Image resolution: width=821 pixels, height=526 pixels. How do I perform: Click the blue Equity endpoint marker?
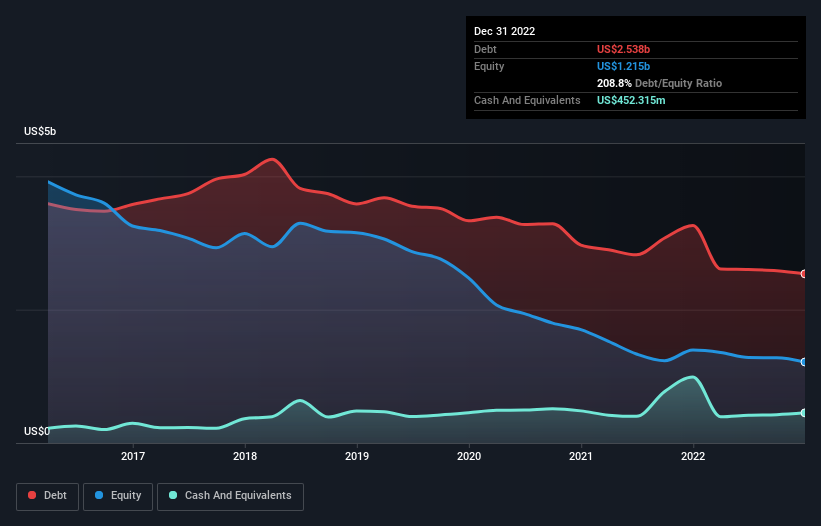(x=804, y=362)
